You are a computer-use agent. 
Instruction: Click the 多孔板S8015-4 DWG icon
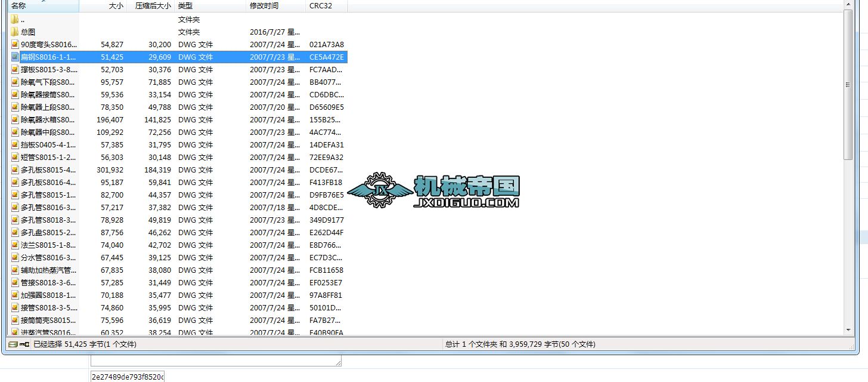pyautogui.click(x=15, y=170)
